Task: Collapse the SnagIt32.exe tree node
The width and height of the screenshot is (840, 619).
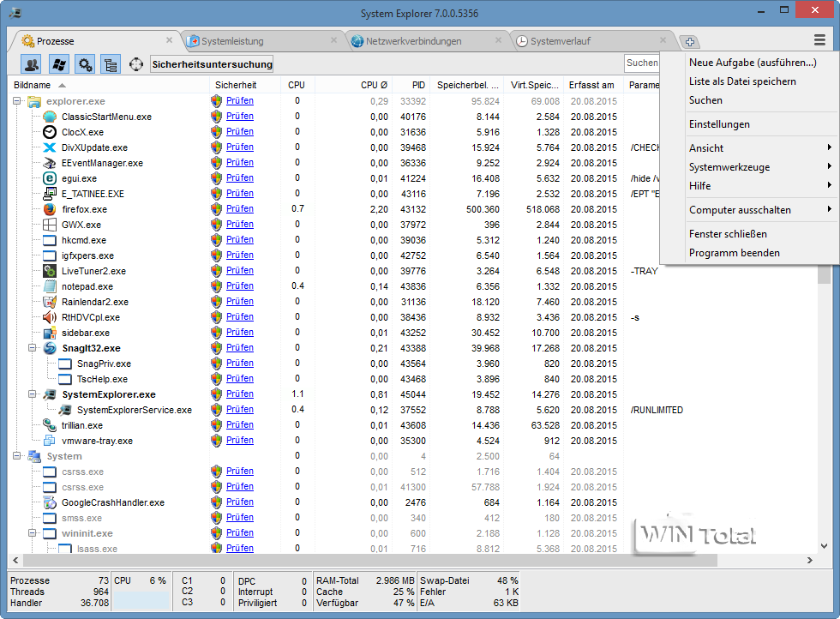Action: (x=33, y=348)
